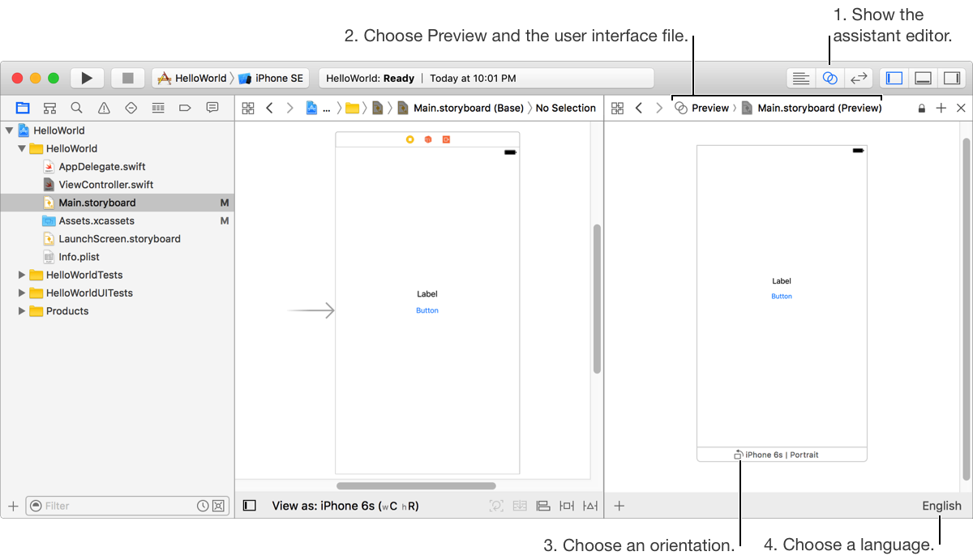973x560 pixels.
Task: Open the test navigator tab
Action: tap(131, 108)
